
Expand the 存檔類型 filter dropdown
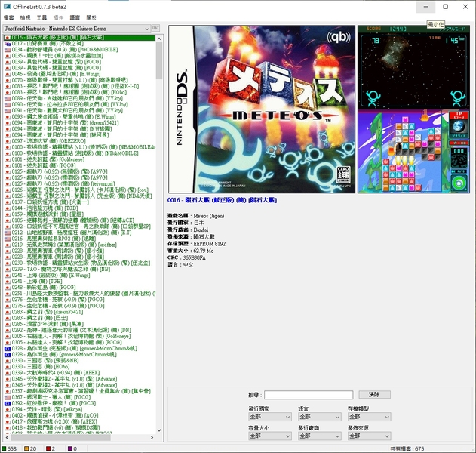pyautogui.click(x=369, y=417)
